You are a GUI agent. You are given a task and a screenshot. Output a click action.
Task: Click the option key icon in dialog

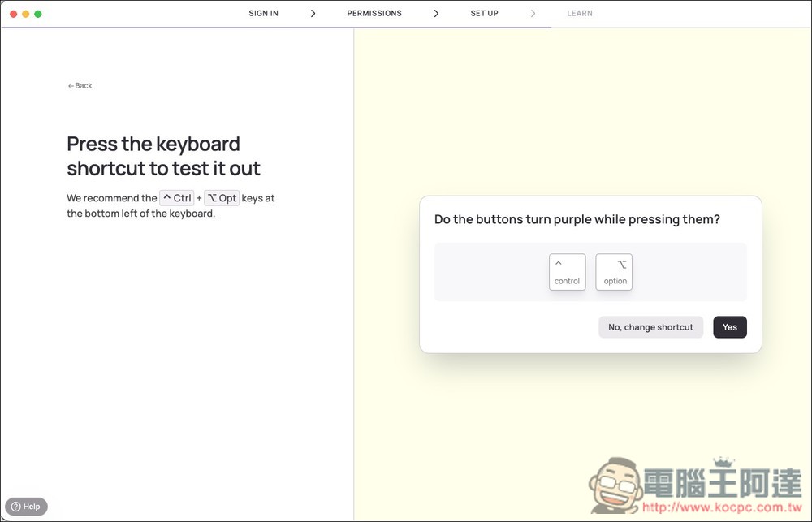(614, 272)
